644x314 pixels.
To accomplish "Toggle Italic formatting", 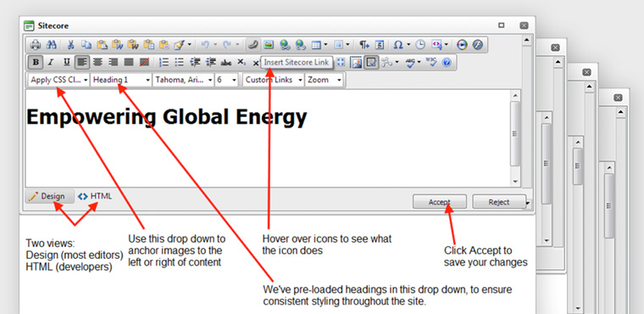I will click(51, 62).
